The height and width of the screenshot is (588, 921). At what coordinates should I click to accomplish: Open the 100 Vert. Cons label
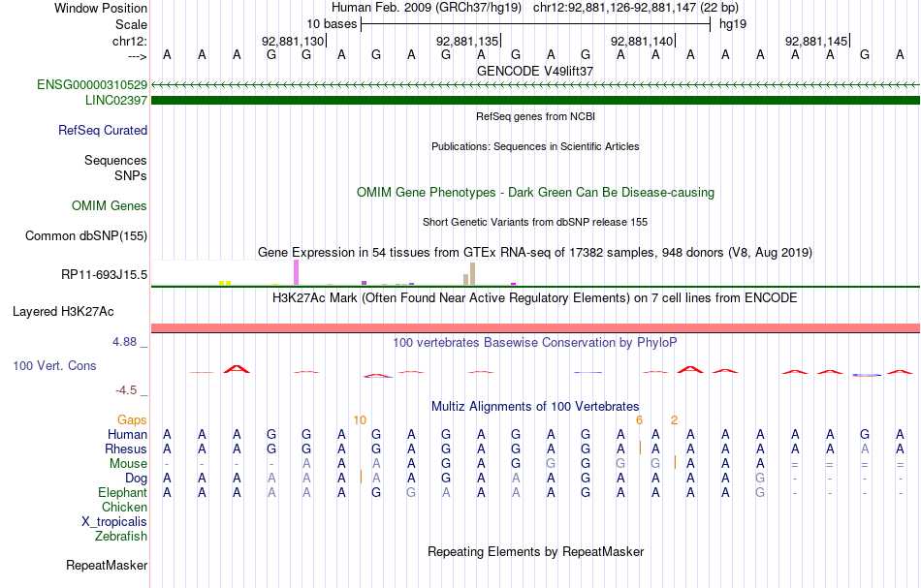tap(54, 365)
